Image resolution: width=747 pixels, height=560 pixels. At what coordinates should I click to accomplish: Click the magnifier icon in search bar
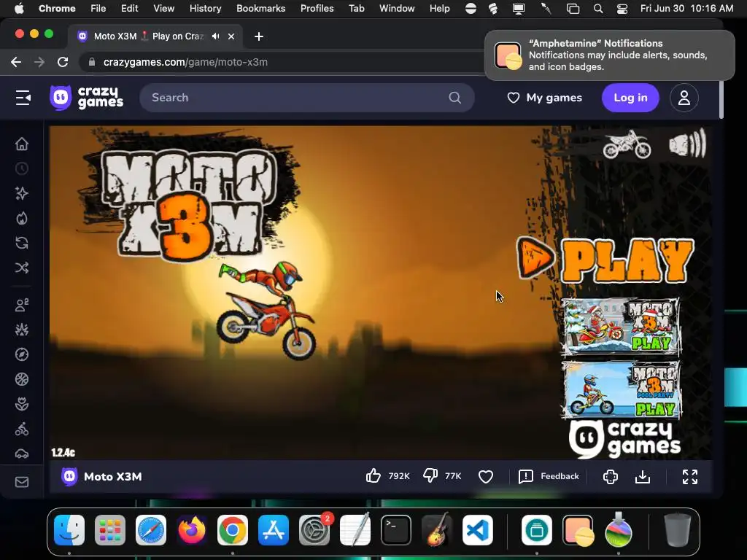[455, 98]
